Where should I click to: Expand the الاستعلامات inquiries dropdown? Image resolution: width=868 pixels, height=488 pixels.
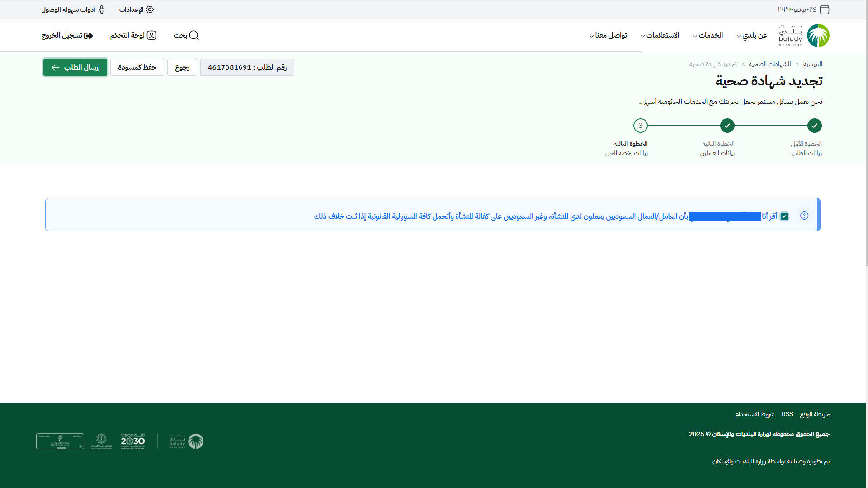tap(660, 35)
